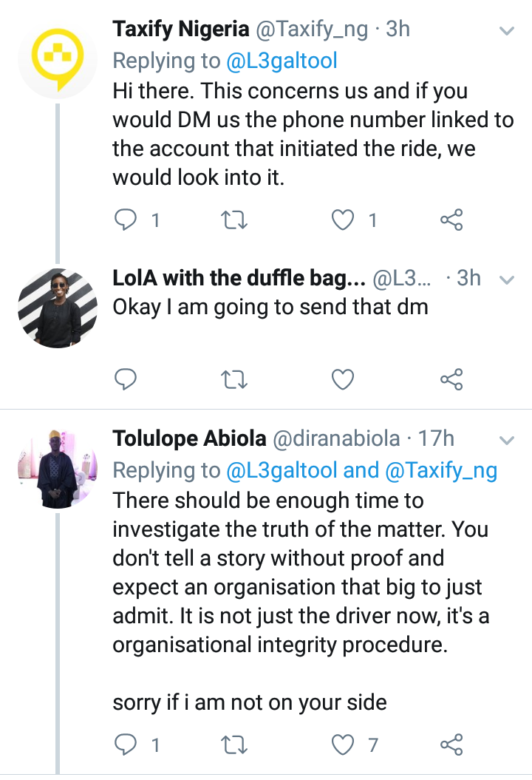Reply to Taxify Nigeria's tweet
This screenshot has height=780, width=532.
click(126, 220)
